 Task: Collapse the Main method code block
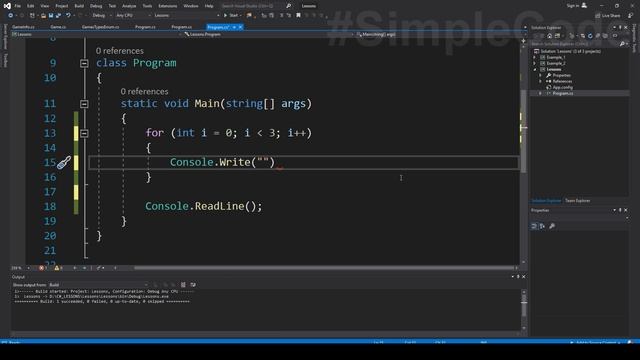[x=84, y=104]
